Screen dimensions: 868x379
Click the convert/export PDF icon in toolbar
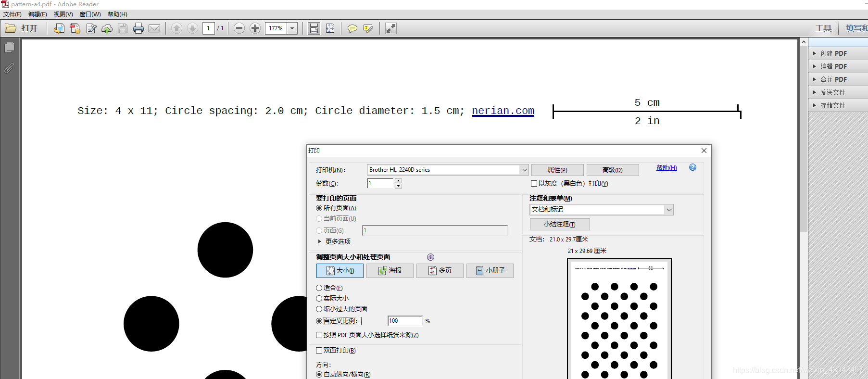(59, 28)
